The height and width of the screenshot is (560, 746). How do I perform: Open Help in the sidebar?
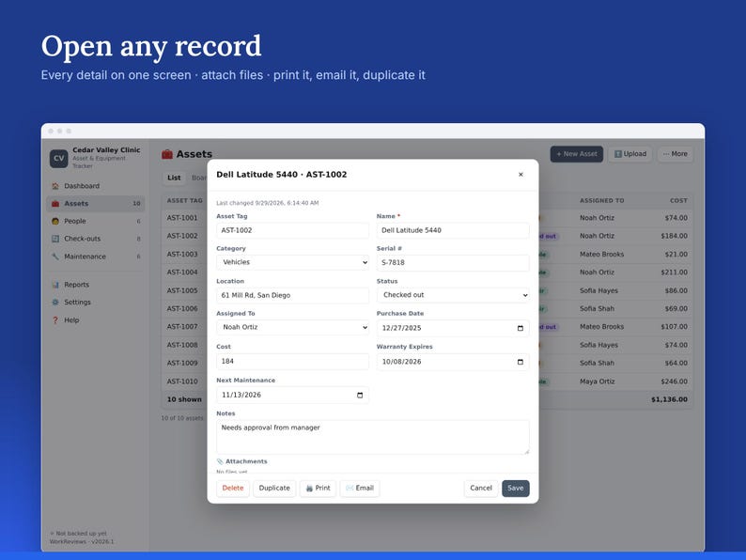95,320
